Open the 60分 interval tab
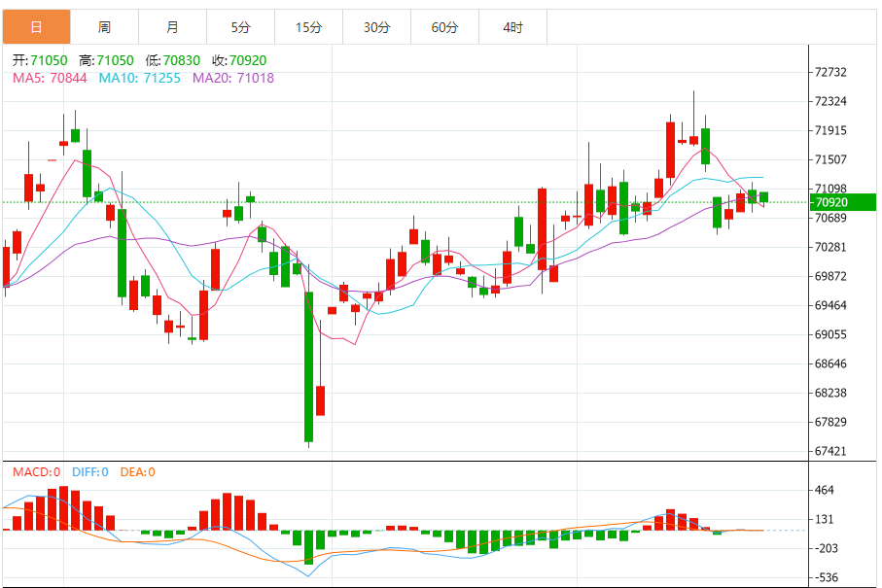Image resolution: width=882 pixels, height=588 pixels. click(x=445, y=27)
